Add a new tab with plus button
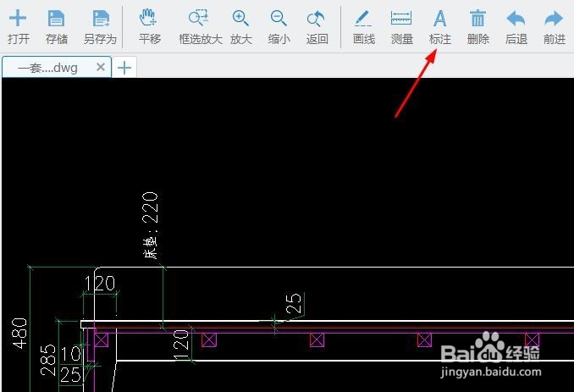This screenshot has height=392, width=574. (124, 68)
